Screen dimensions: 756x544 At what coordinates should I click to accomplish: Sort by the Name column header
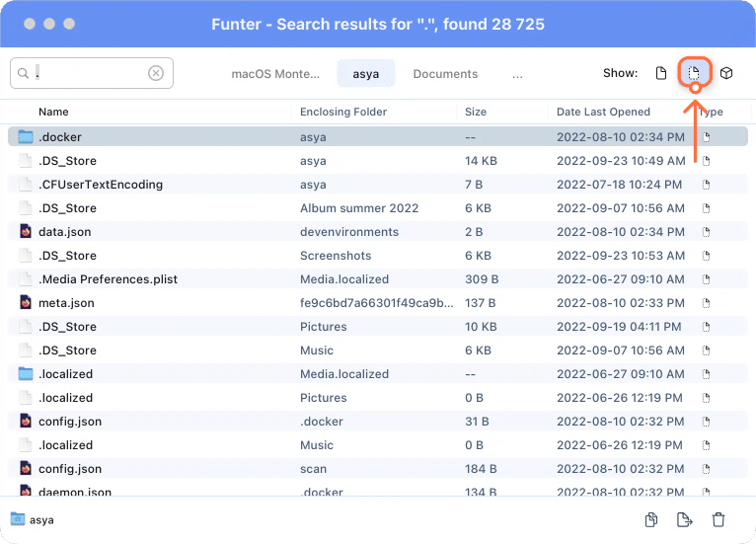tap(53, 112)
